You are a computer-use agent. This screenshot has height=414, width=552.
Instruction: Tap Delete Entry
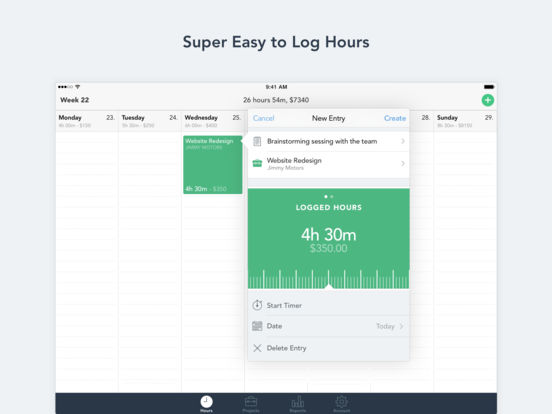tap(328, 348)
